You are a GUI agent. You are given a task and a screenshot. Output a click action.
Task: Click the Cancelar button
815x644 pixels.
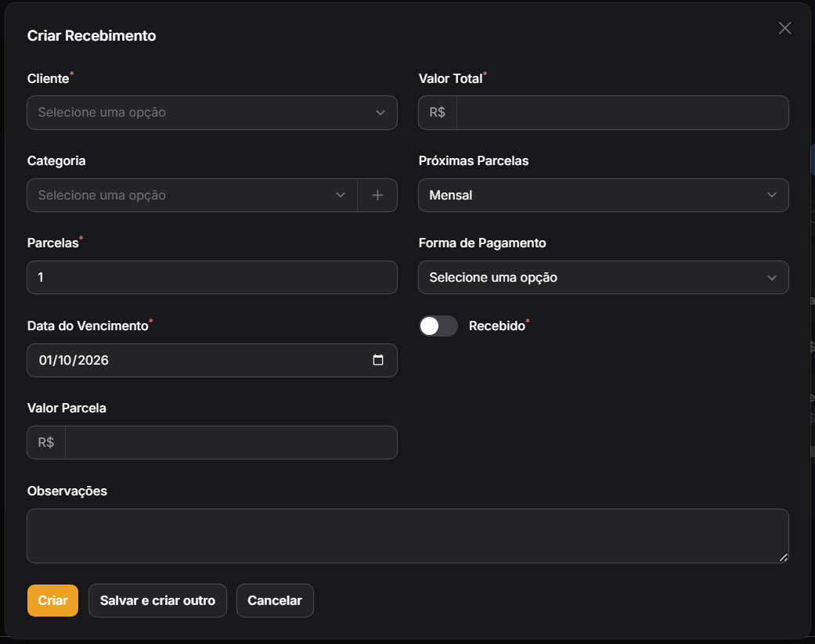275,600
